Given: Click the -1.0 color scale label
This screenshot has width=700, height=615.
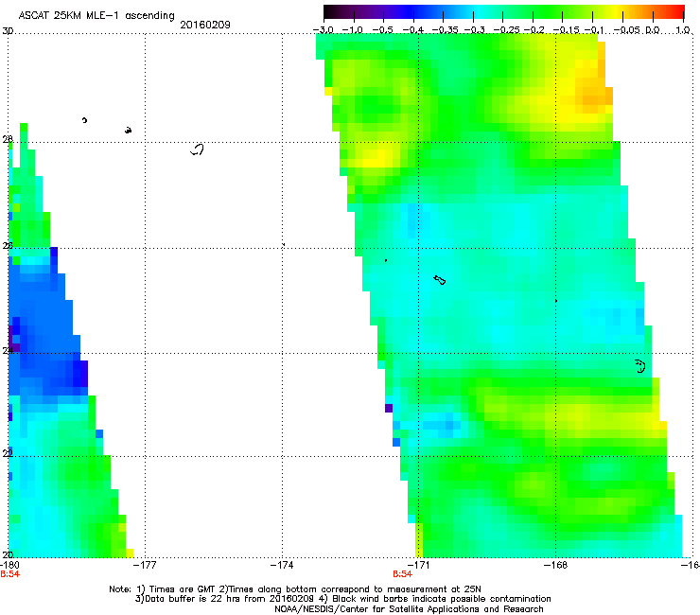Looking at the screenshot, I should [353, 30].
